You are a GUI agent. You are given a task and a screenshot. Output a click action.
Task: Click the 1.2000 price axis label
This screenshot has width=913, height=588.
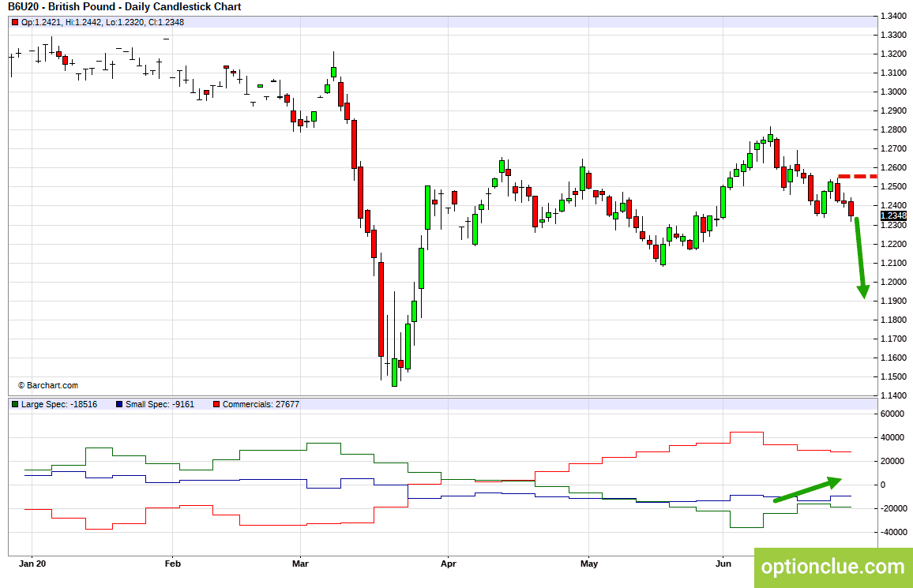pyautogui.click(x=893, y=282)
